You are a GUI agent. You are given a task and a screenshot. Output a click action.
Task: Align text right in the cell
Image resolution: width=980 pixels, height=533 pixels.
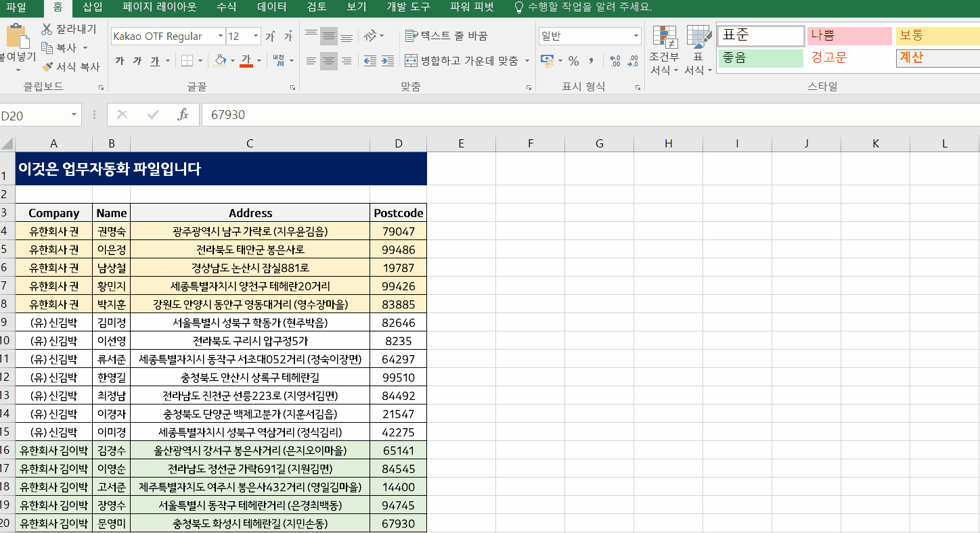click(347, 61)
